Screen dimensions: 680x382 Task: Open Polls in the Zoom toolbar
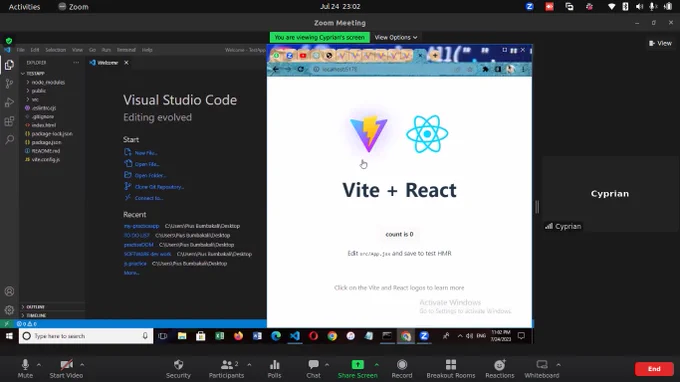[x=275, y=369]
